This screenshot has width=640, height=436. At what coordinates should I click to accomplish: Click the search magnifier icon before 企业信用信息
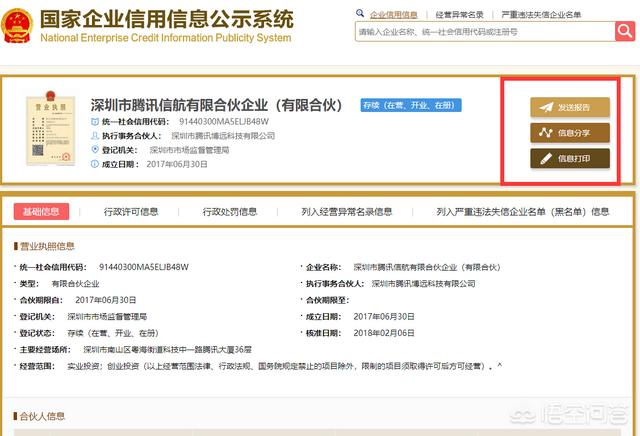tap(363, 15)
